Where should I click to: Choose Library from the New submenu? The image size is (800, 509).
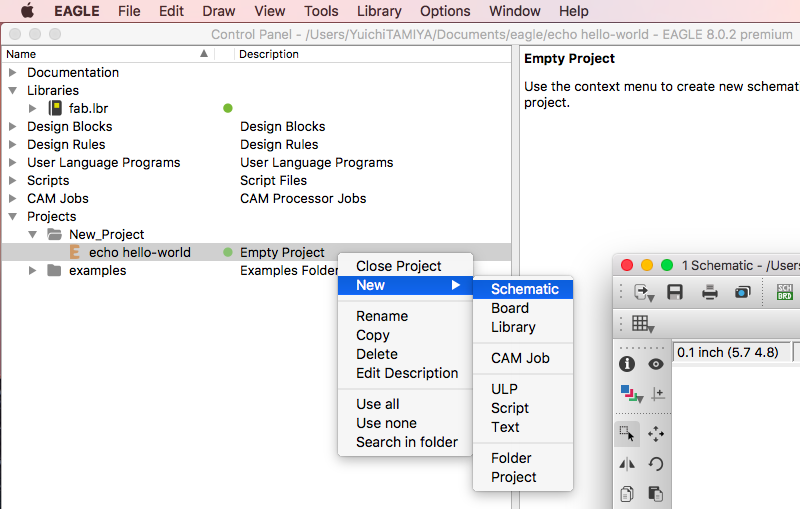pos(523,327)
